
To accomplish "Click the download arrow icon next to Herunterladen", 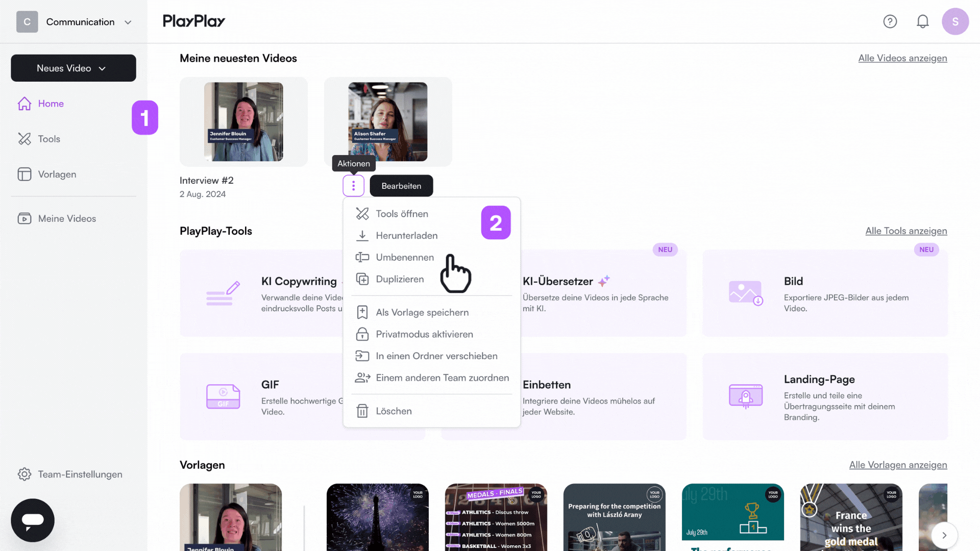I will point(362,236).
